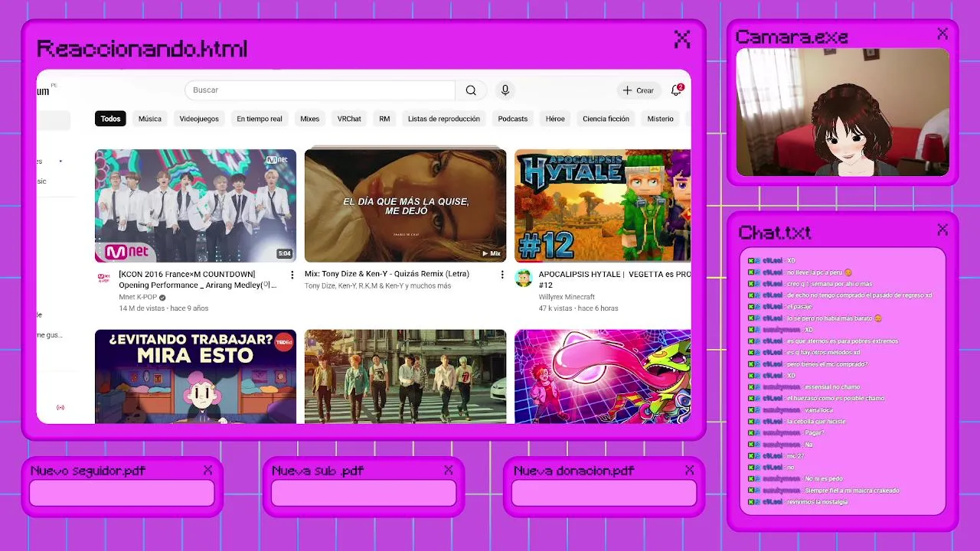Click '14 M de vistas · hace 9 años' text
The image size is (980, 551).
(163, 308)
